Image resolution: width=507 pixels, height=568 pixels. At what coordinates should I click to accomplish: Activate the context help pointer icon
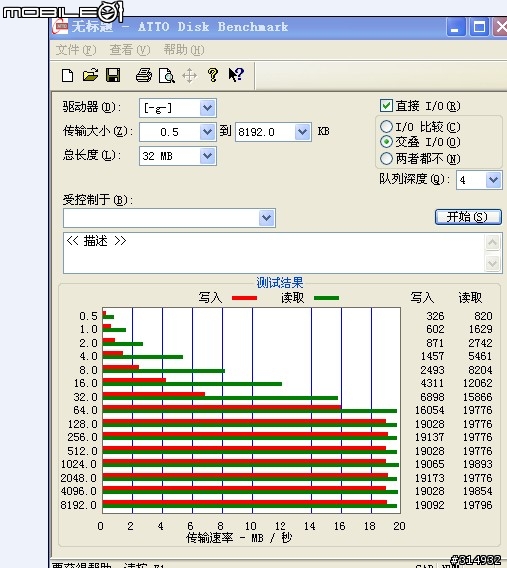(x=236, y=75)
